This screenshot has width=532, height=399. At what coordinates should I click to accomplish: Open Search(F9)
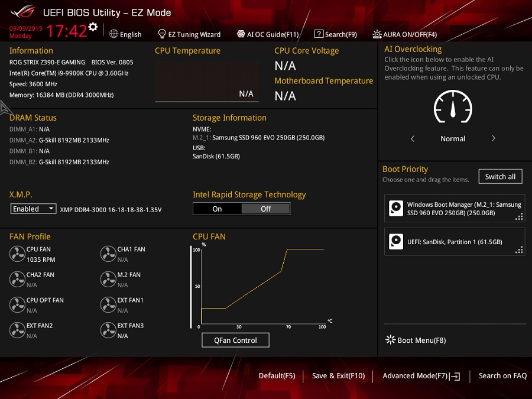tap(336, 34)
